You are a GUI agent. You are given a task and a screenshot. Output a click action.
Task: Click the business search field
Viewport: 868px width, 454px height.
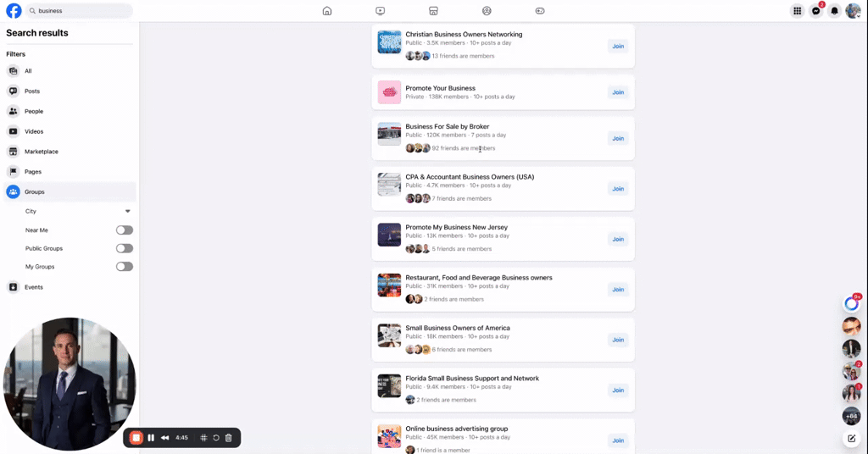tap(79, 10)
